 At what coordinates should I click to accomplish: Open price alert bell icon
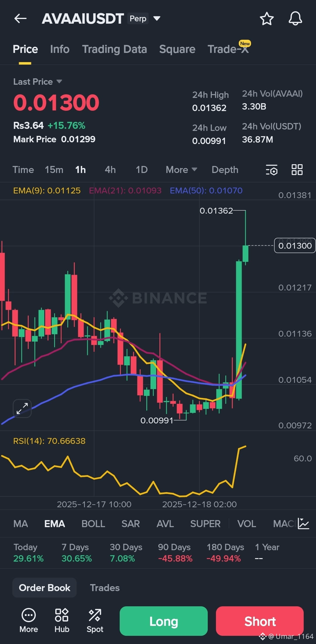(295, 19)
